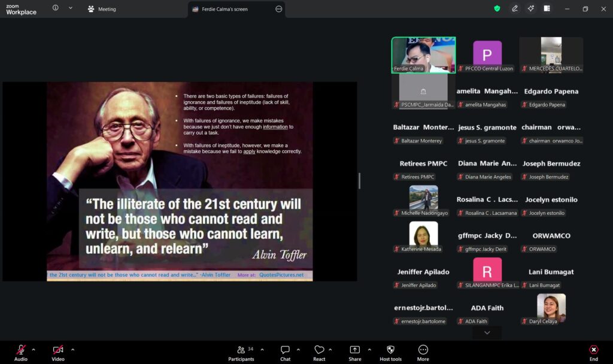Unmute the microphone with Audio button
This screenshot has height=364, width=613.
21,350
